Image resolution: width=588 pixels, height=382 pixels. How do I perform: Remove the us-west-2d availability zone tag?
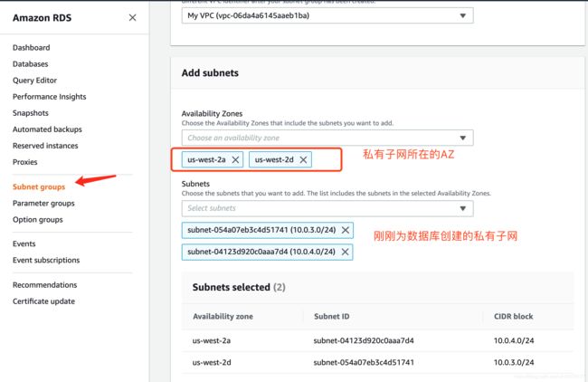[303, 160]
